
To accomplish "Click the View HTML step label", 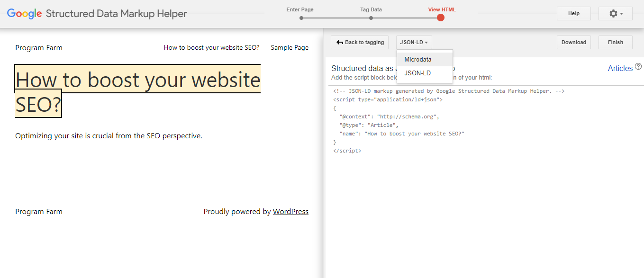I will point(442,9).
